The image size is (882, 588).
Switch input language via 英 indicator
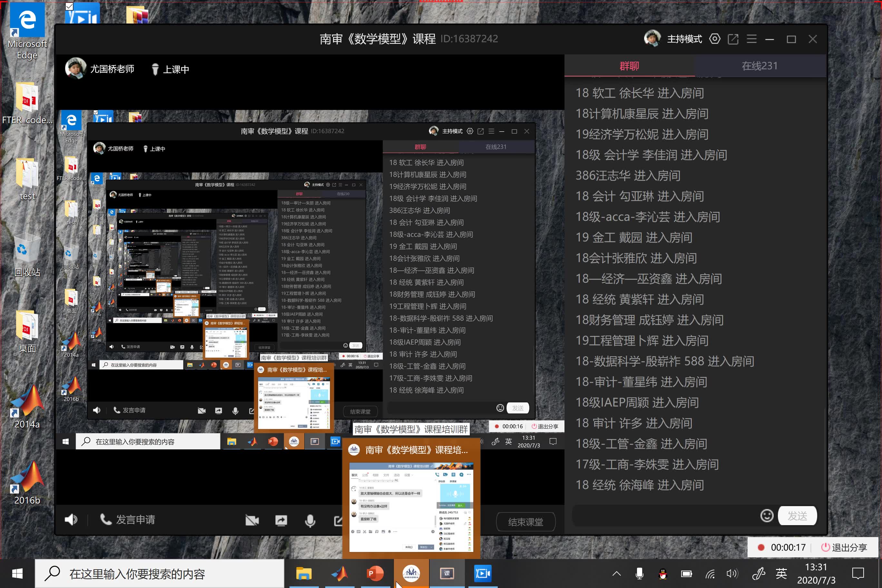pos(781,573)
